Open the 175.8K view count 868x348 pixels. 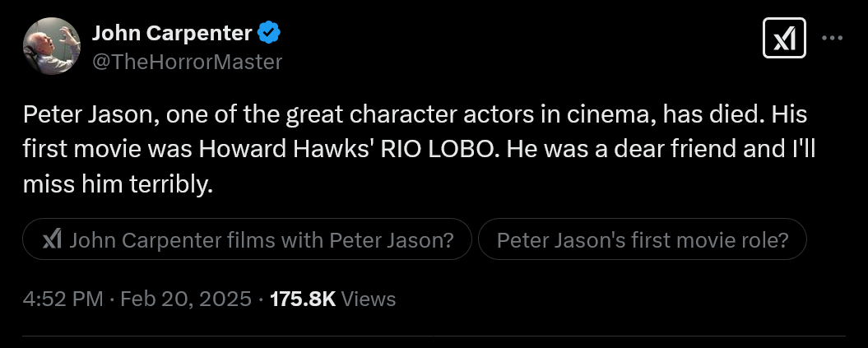click(x=302, y=299)
